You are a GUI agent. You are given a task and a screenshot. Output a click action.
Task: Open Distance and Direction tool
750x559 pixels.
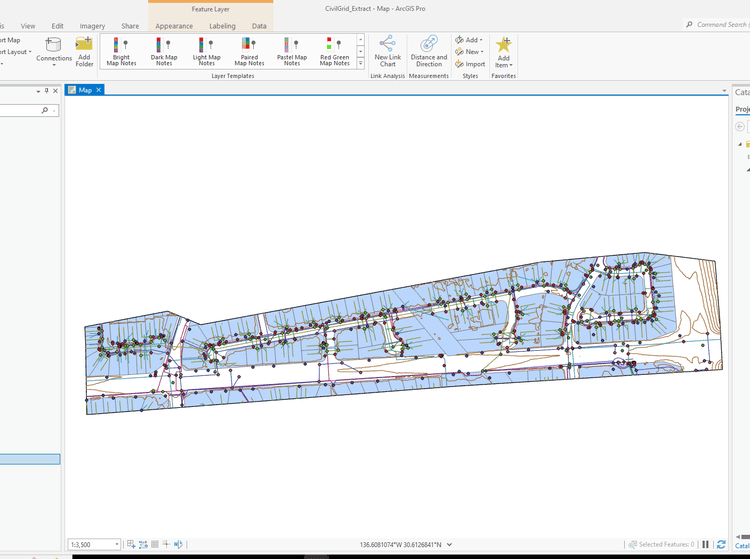(x=429, y=51)
